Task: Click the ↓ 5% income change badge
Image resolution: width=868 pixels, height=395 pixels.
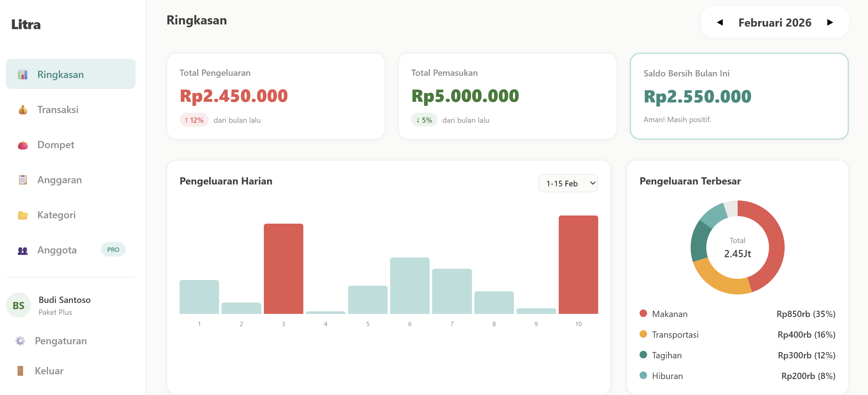Action: click(424, 120)
